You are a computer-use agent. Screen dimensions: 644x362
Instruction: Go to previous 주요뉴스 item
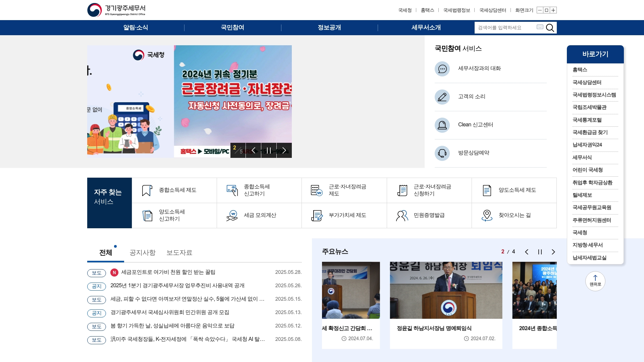coord(527,252)
